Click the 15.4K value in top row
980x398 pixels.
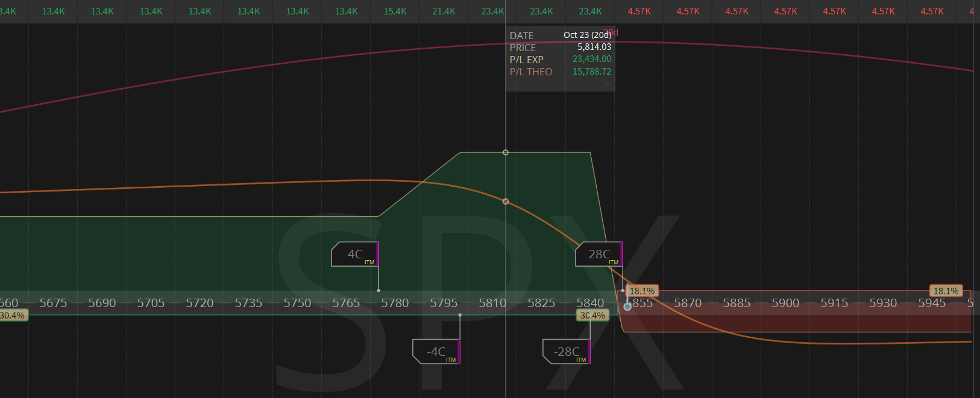point(395,11)
